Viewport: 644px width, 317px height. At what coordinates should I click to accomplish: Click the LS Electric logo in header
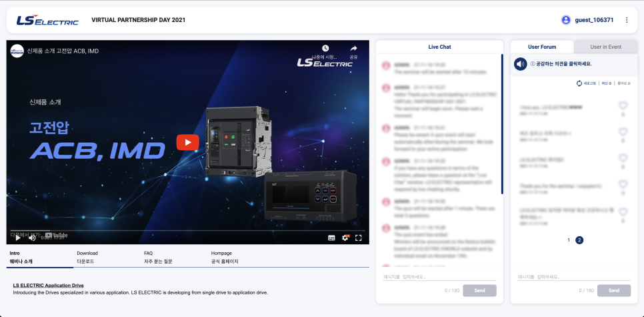[47, 20]
